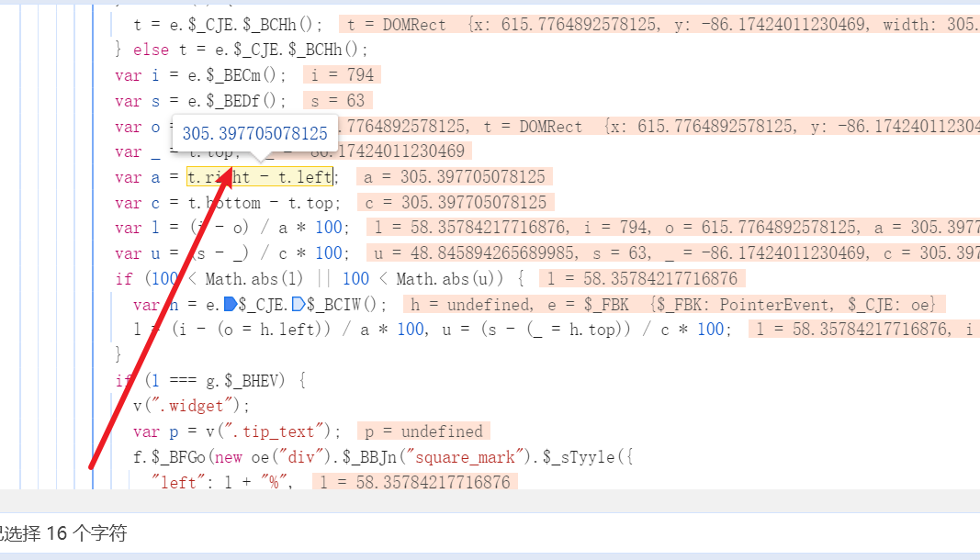Click inline value p = undefined
The height and width of the screenshot is (560, 980).
click(x=422, y=431)
